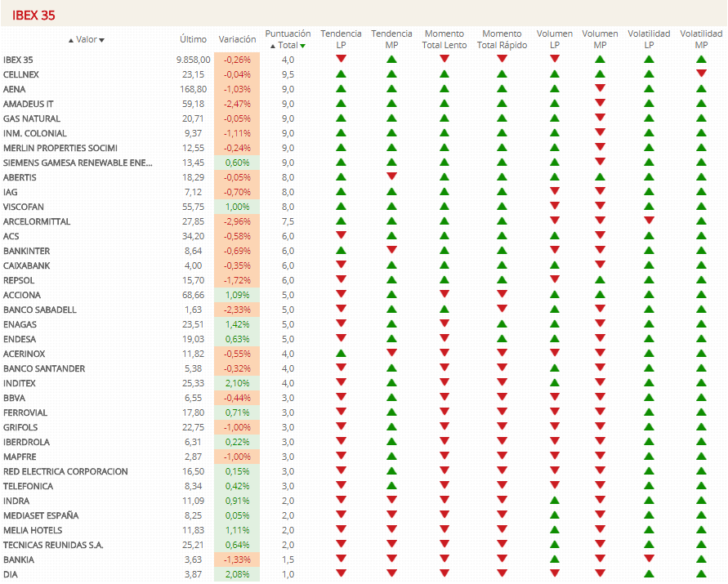Select ARCELORMITTAL variation -2,96%
Image resolution: width=728 pixels, height=584 pixels.
237,221
